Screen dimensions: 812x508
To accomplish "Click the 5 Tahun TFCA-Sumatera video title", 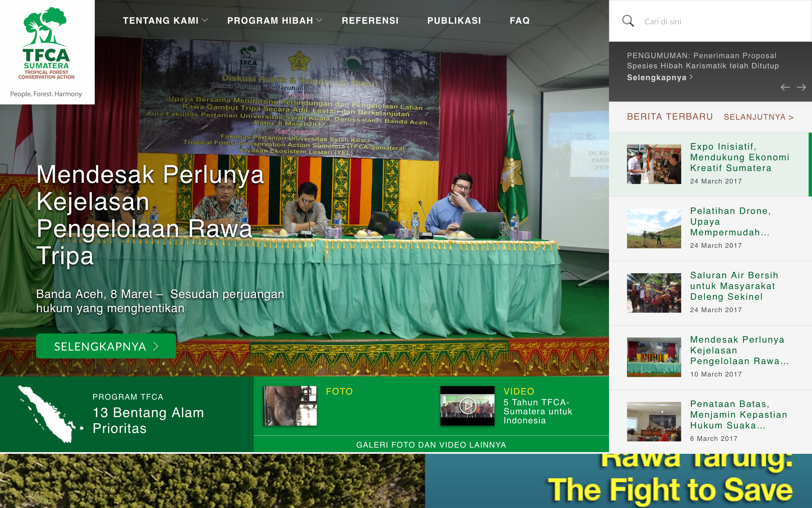I will 538,411.
